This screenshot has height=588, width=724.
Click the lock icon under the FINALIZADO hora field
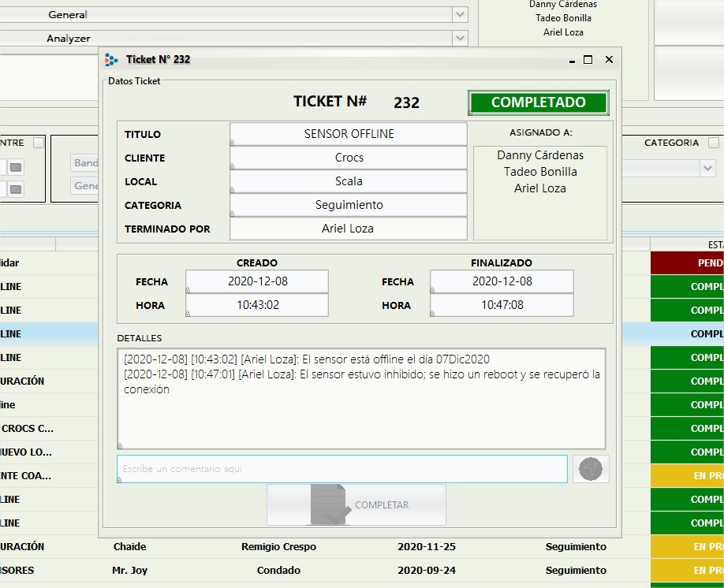432,314
